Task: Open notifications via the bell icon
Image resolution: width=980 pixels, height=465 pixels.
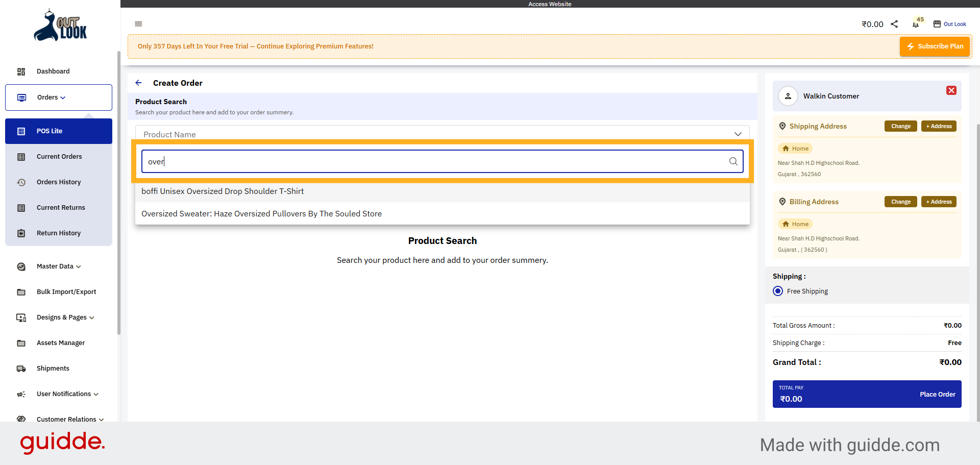Action: tap(915, 24)
